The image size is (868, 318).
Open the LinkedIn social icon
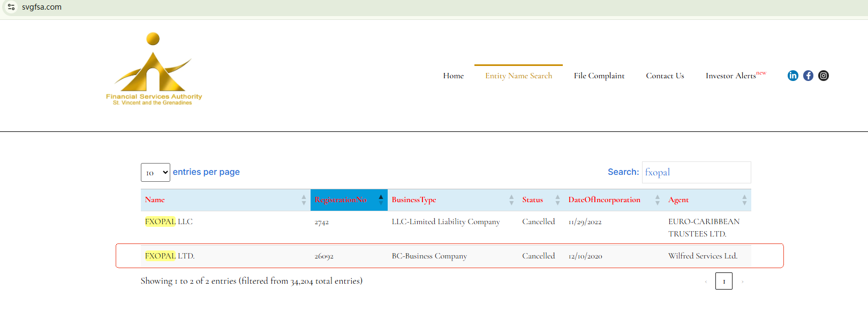point(792,76)
